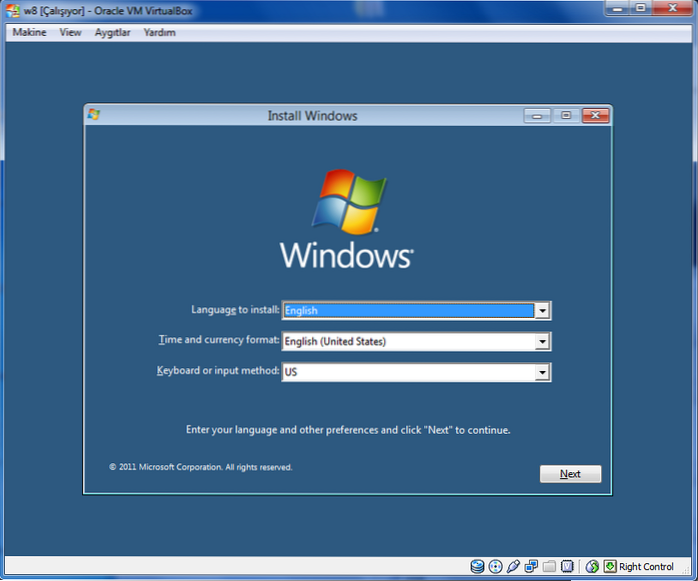The width and height of the screenshot is (698, 581).
Task: Click the USB devices status icon
Action: (x=513, y=567)
